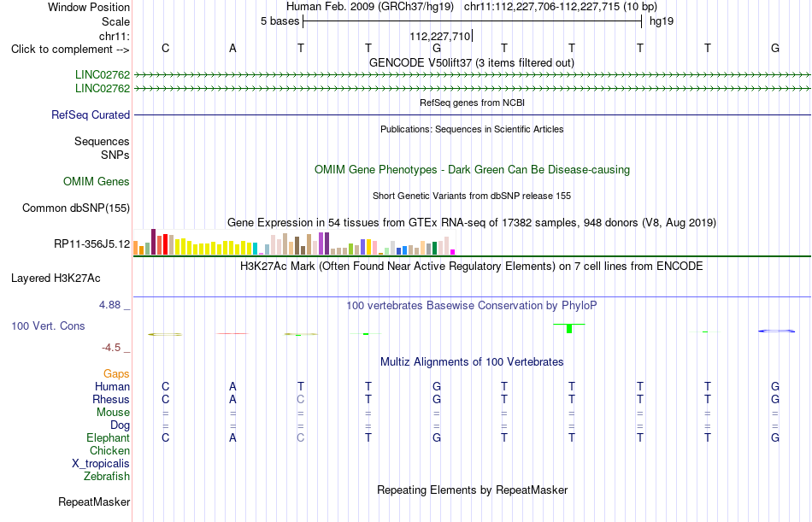Click the 'Zebrafish' species label
This screenshot has width=812, height=522.
[107, 477]
